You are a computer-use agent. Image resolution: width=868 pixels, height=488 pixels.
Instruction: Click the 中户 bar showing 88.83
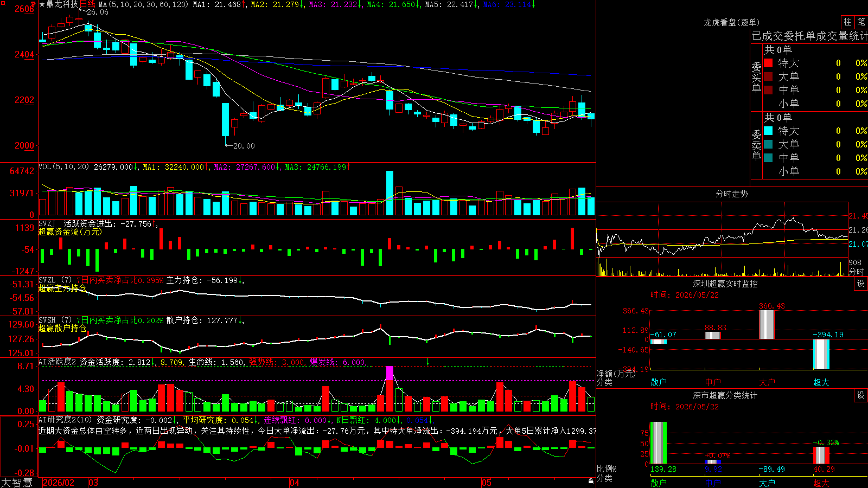point(713,336)
